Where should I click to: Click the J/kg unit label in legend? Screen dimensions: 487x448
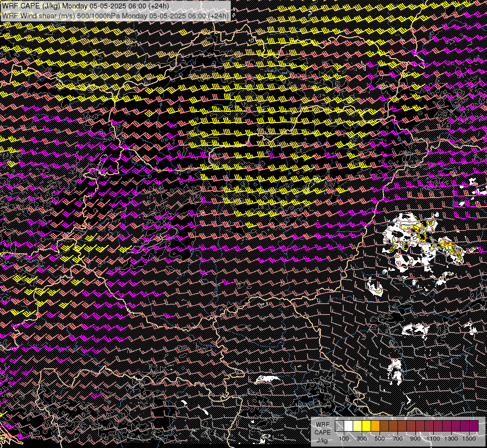coord(322,440)
